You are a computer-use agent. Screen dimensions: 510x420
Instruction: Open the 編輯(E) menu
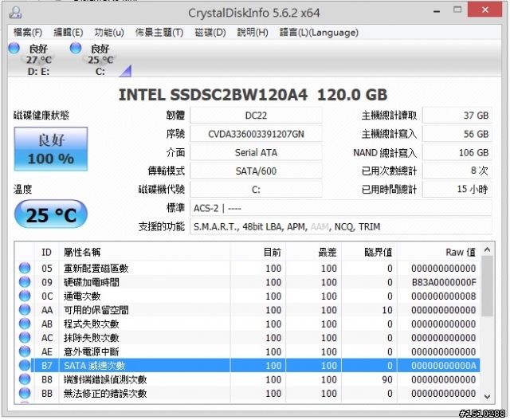pyautogui.click(x=69, y=33)
